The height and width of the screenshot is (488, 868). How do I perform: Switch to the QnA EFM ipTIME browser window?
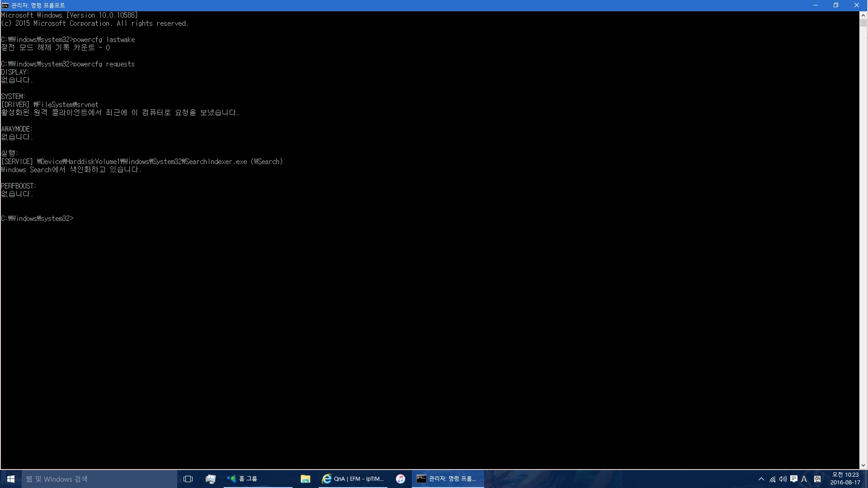tap(353, 479)
